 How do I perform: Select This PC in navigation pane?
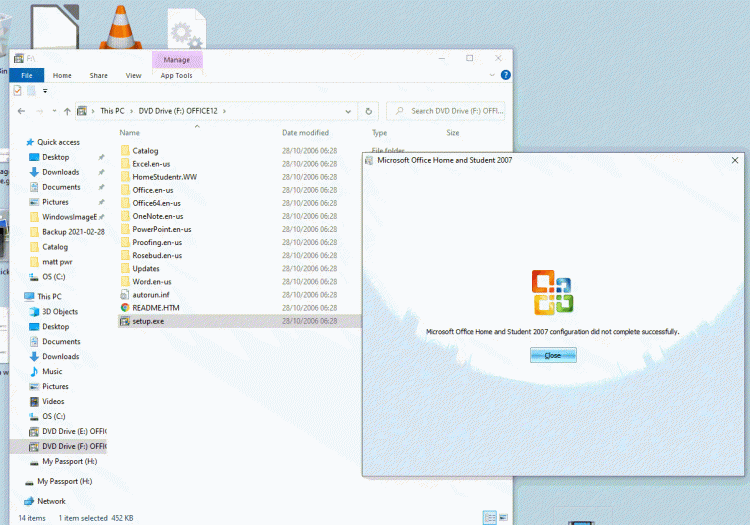[49, 296]
